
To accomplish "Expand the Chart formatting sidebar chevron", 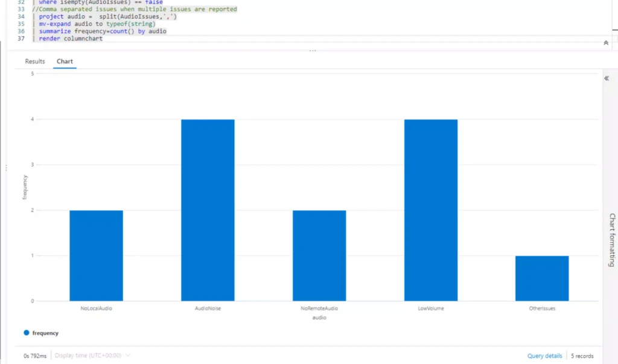I will click(606, 78).
